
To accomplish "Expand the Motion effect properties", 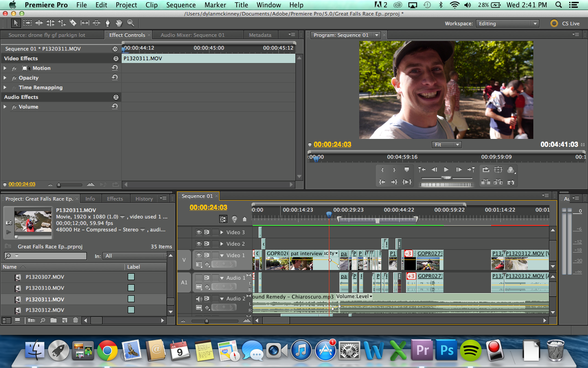I will pyautogui.click(x=5, y=68).
